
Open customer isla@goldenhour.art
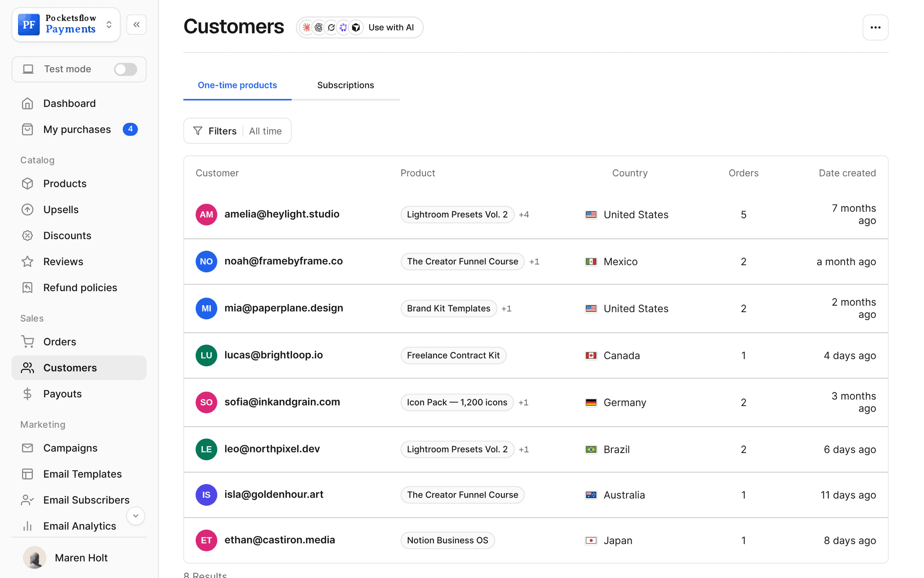point(274,494)
